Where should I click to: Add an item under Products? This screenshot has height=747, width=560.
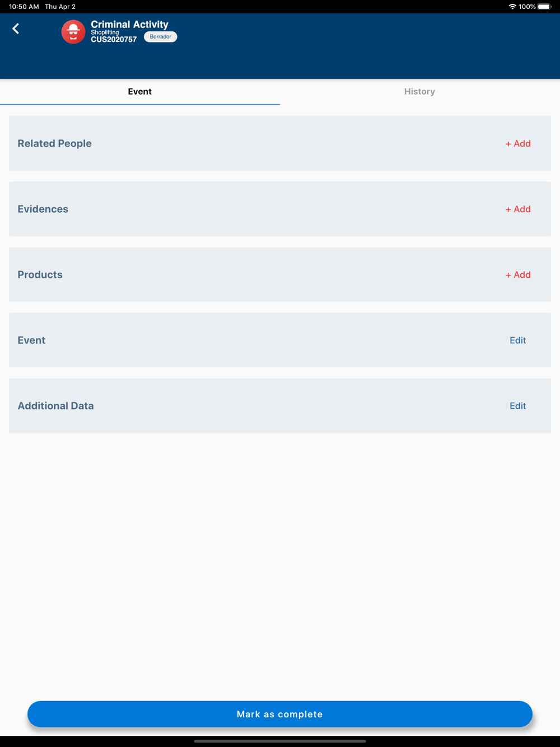(x=518, y=275)
